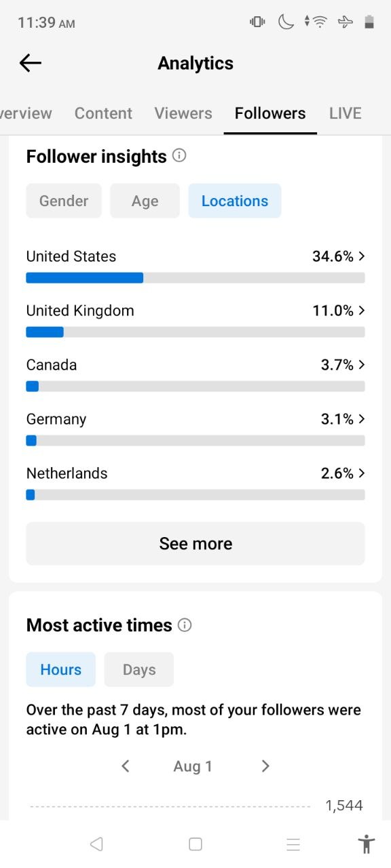Image resolution: width=391 pixels, height=868 pixels.
Task: Open Most active times info icon
Action: click(185, 625)
